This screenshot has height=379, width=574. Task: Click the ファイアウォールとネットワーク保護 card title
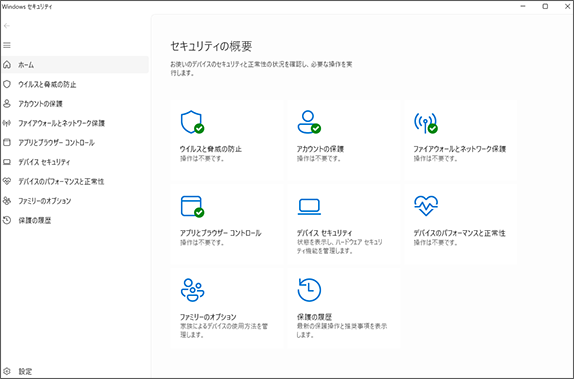460,149
